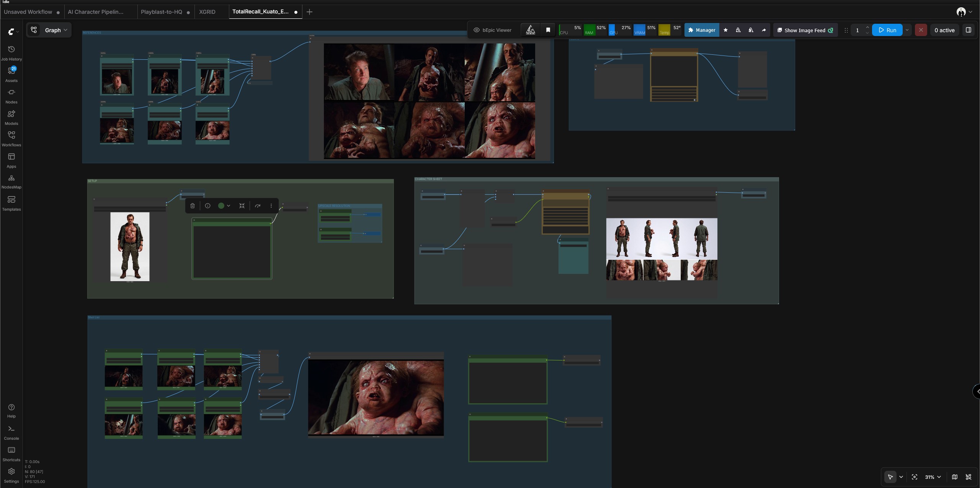This screenshot has height=488, width=980.
Task: Switch to AI Character Pipeline tab
Action: point(96,12)
